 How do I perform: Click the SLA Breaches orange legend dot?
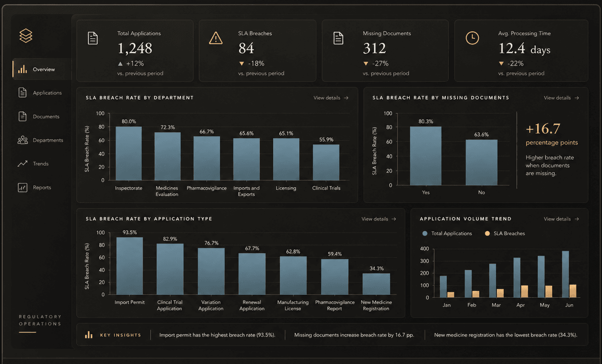click(x=487, y=233)
